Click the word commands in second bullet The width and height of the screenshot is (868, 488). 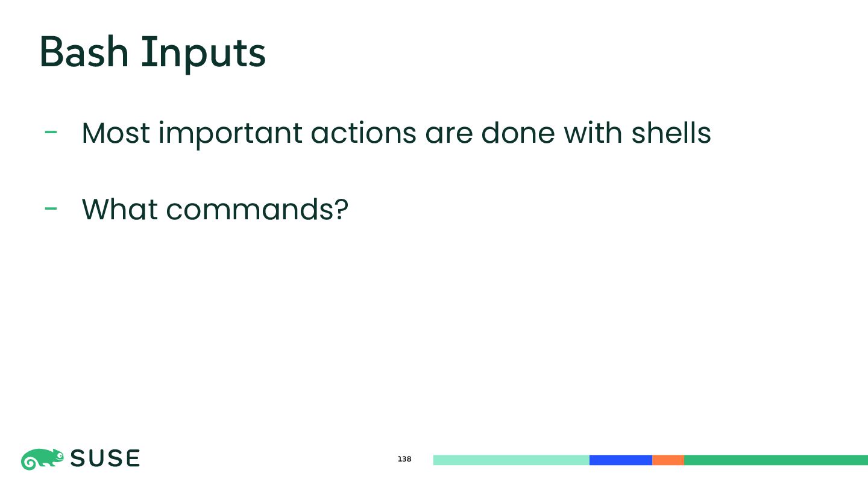click(x=250, y=209)
